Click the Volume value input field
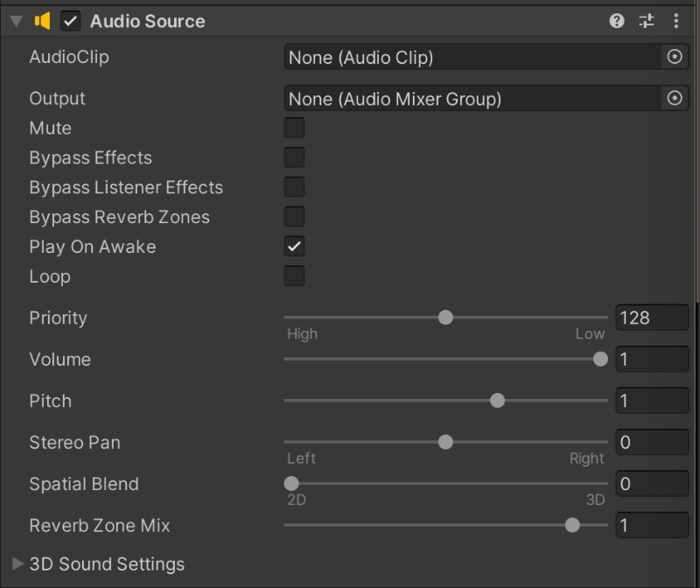Image resolution: width=700 pixels, height=588 pixels. (x=652, y=360)
